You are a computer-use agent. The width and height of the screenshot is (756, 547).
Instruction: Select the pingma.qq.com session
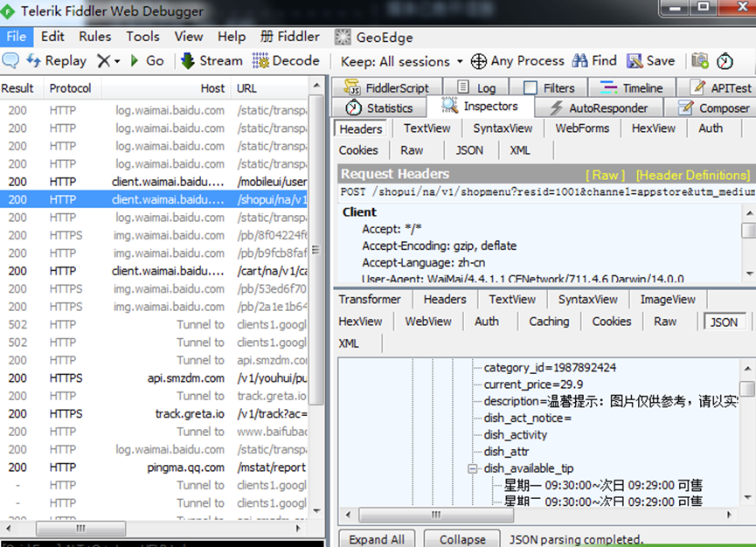pos(153,467)
